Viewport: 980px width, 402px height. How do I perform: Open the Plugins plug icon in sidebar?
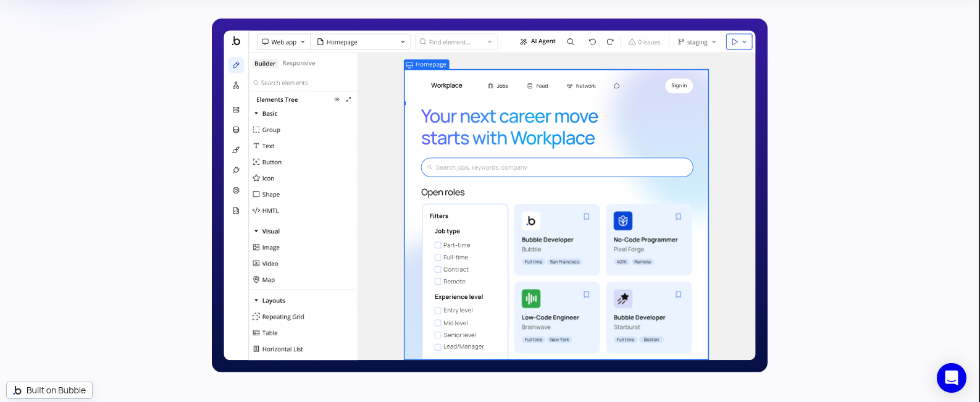click(236, 170)
